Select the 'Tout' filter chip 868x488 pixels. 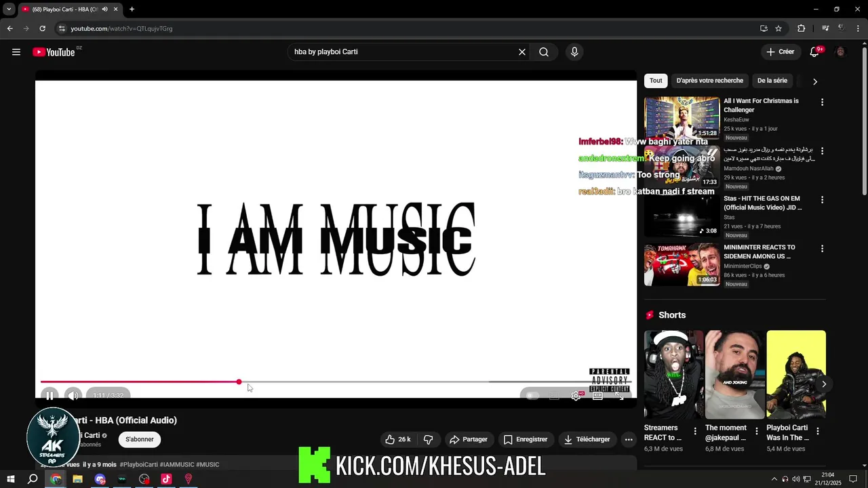[656, 81]
